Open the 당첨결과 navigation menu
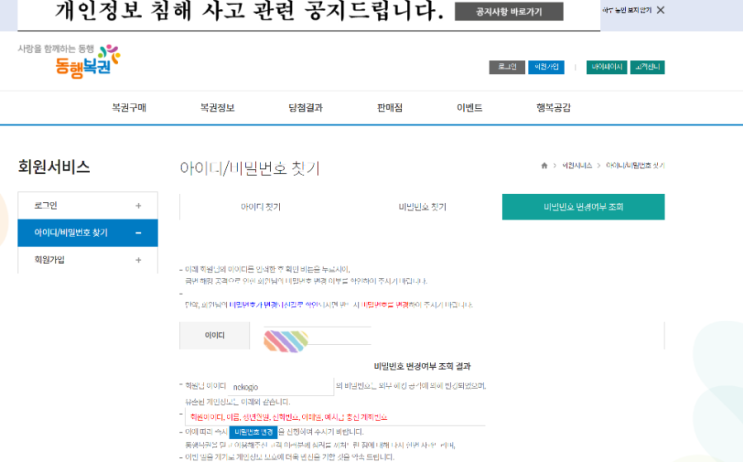The width and height of the screenshot is (743, 462). 305,108
